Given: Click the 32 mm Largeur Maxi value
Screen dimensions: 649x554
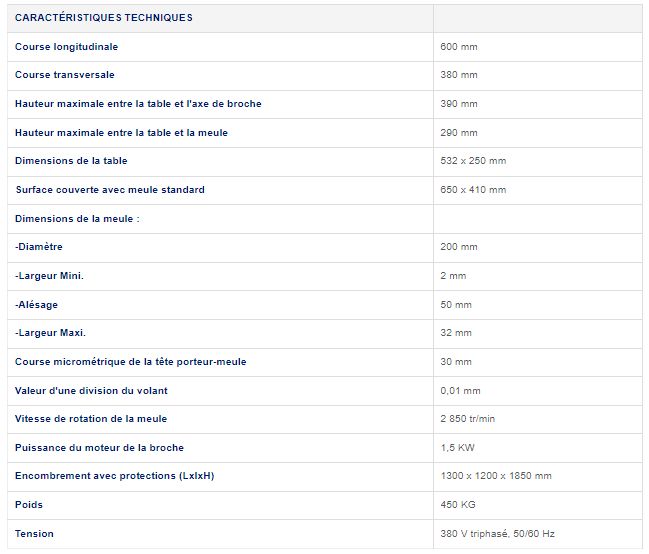Looking at the screenshot, I should (456, 333).
